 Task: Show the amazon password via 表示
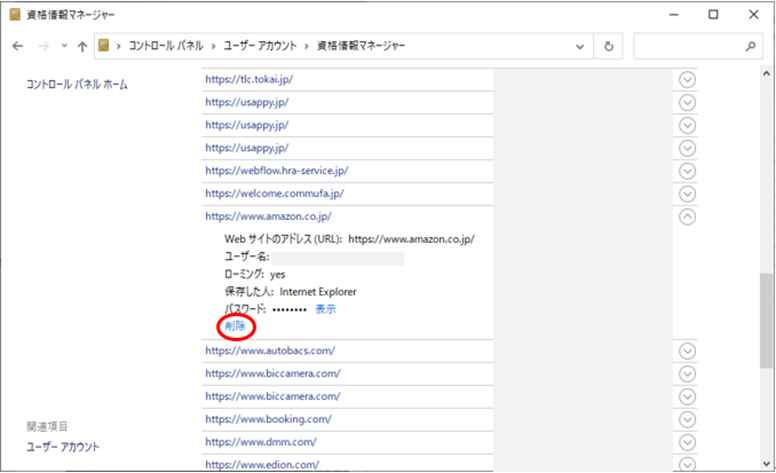326,309
